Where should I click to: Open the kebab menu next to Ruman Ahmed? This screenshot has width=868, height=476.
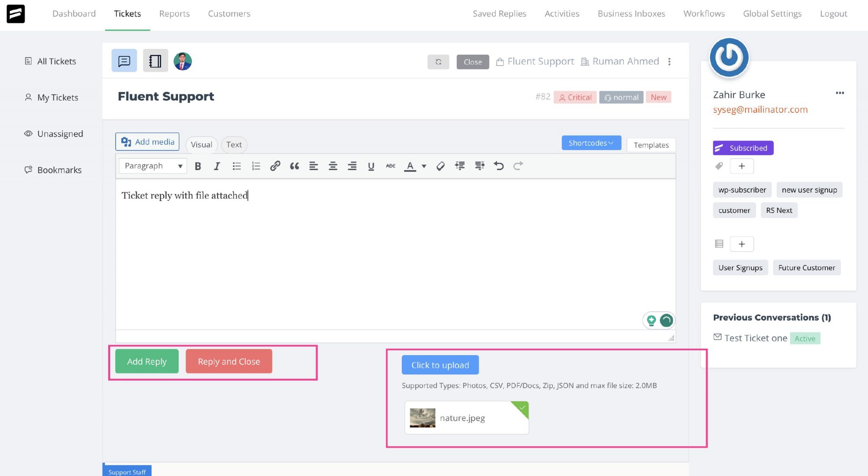pos(670,62)
